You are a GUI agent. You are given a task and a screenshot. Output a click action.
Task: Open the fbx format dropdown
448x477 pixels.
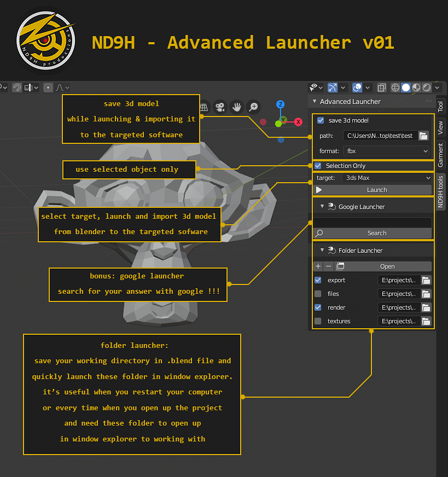[387, 150]
